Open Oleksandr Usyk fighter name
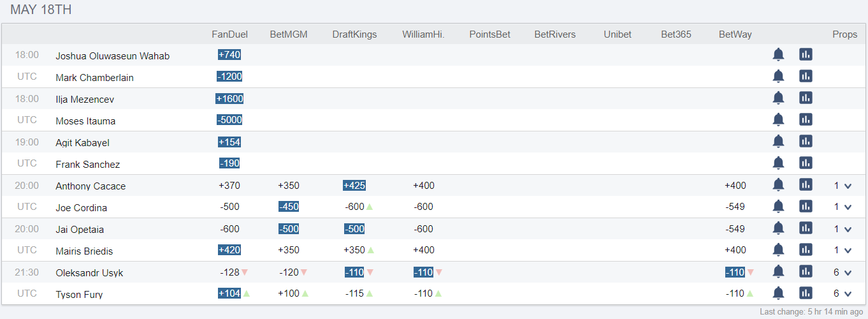 [89, 273]
